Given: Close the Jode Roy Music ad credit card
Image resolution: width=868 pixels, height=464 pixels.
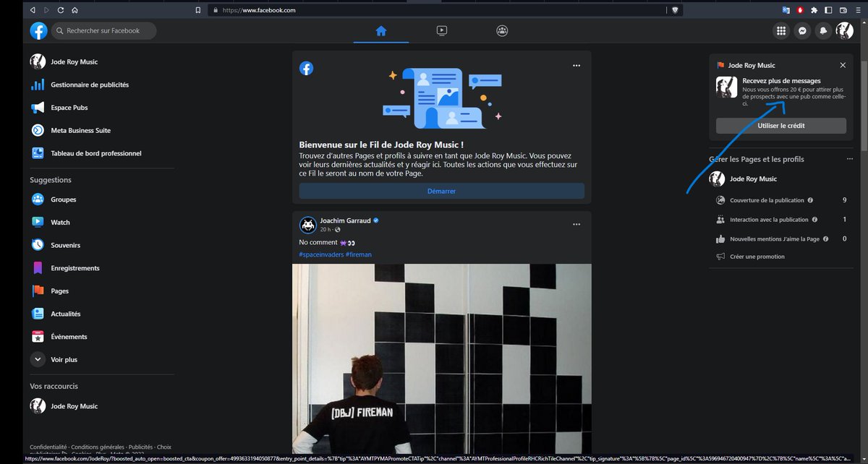Looking at the screenshot, I should click(843, 65).
